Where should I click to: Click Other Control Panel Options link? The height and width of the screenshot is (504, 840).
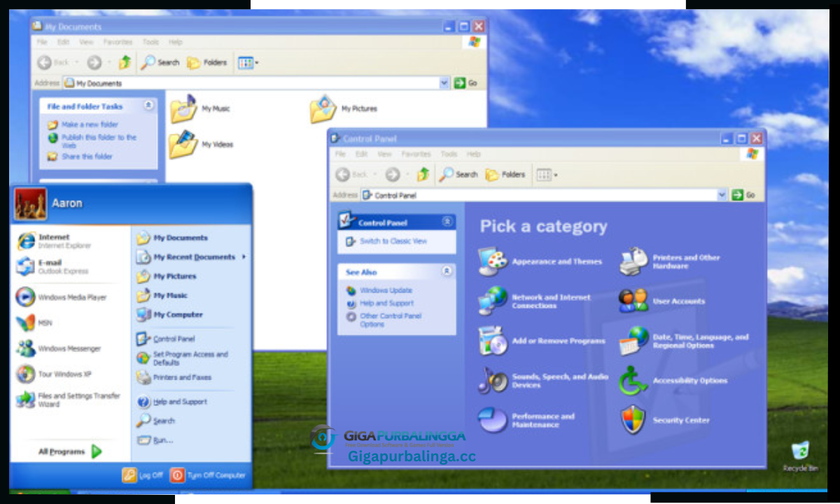click(391, 320)
